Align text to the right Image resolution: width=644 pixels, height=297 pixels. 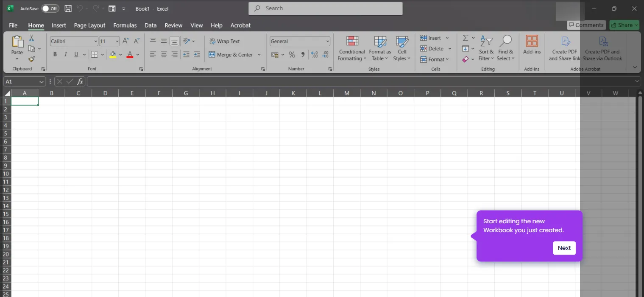tap(174, 55)
